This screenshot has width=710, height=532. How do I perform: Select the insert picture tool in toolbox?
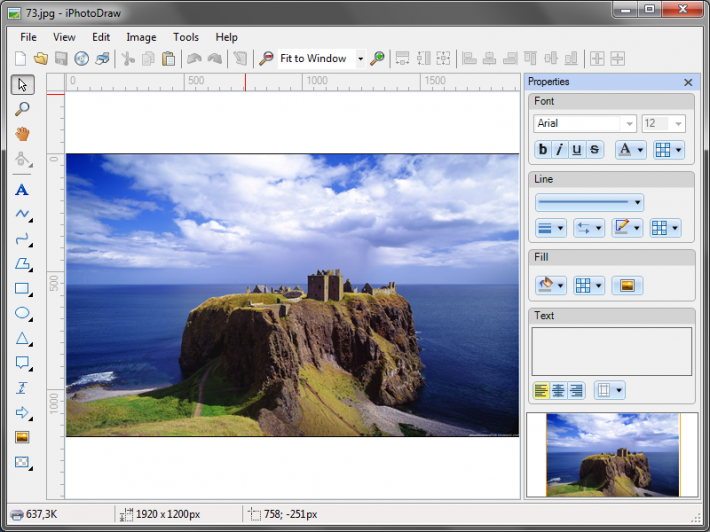coord(22,437)
